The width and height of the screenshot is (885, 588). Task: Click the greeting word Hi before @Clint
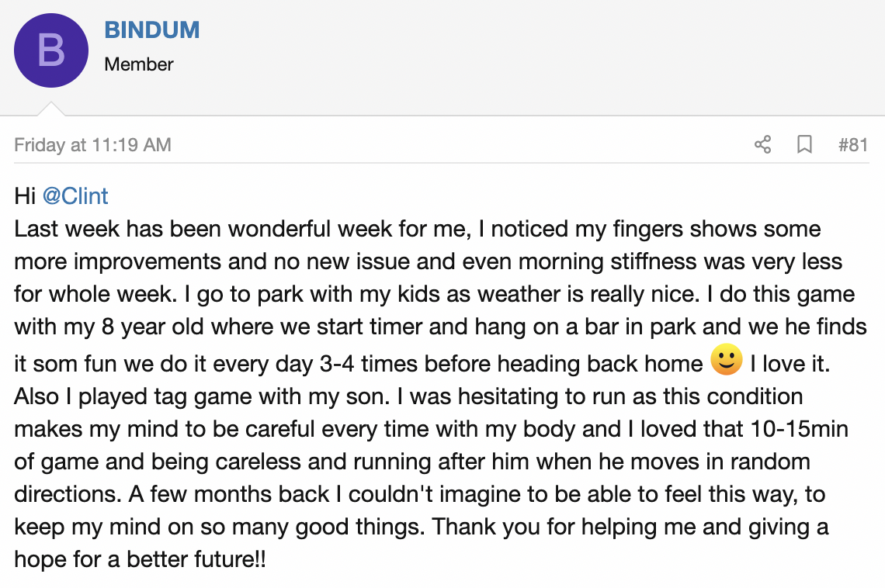25,196
